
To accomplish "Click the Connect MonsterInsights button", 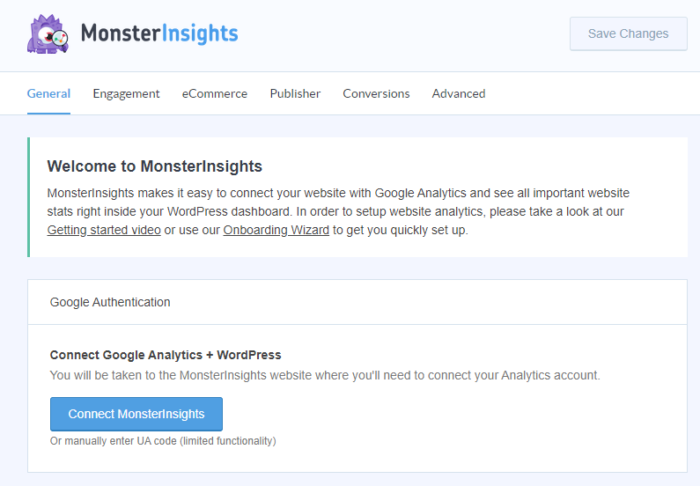I will point(136,414).
